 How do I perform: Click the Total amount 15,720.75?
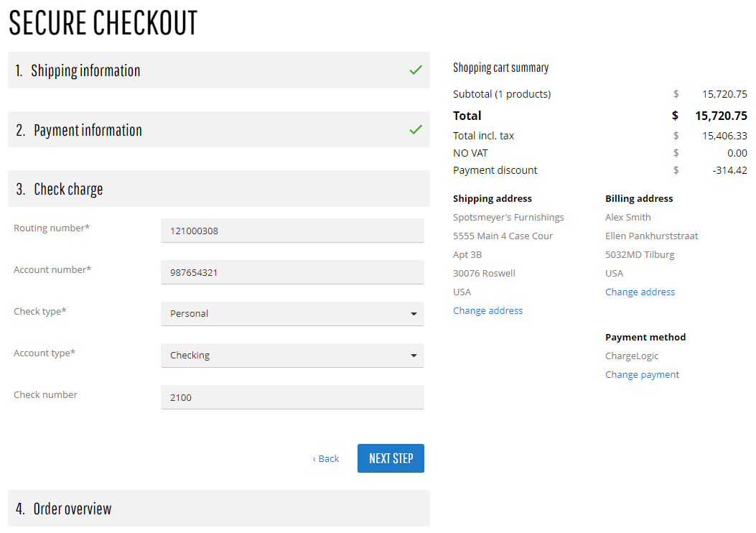pos(721,116)
